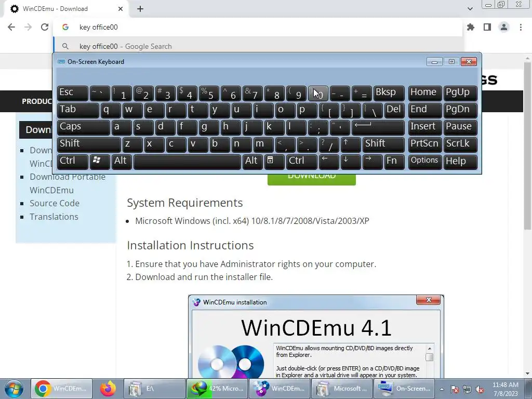Toggle ScrLk key on keyboard
Image resolution: width=532 pixels, height=399 pixels.
460,144
